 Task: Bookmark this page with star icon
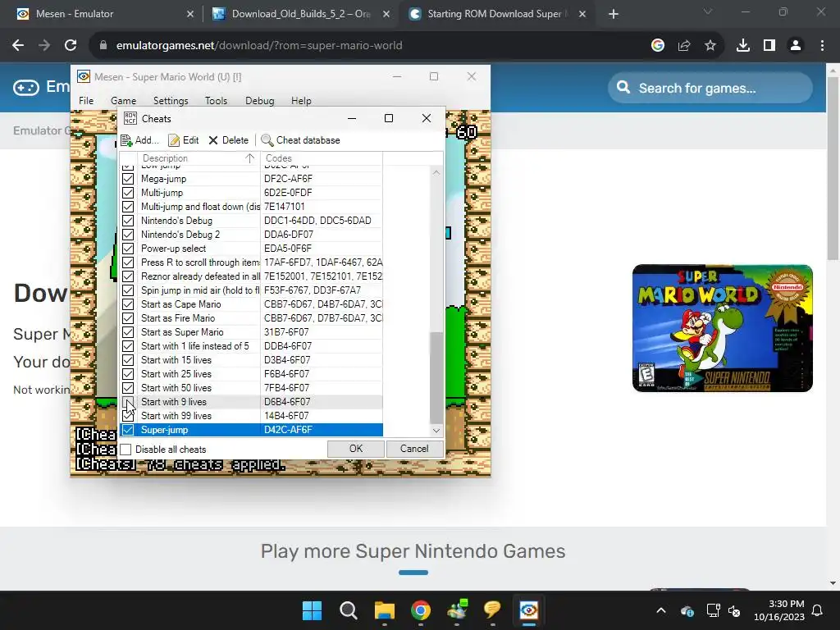710,46
